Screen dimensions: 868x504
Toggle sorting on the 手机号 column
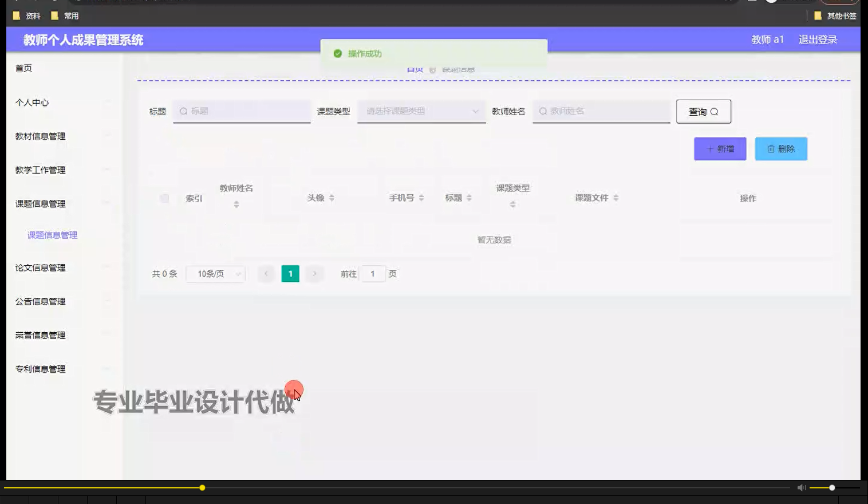coord(421,198)
